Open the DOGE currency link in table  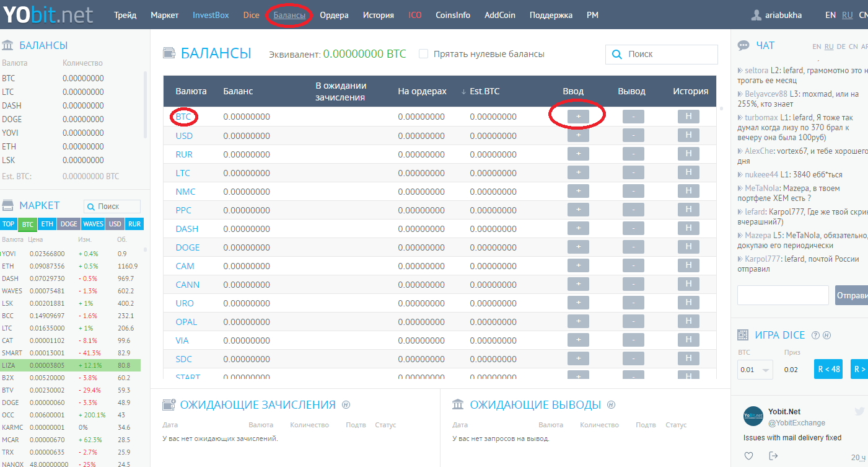tap(188, 247)
